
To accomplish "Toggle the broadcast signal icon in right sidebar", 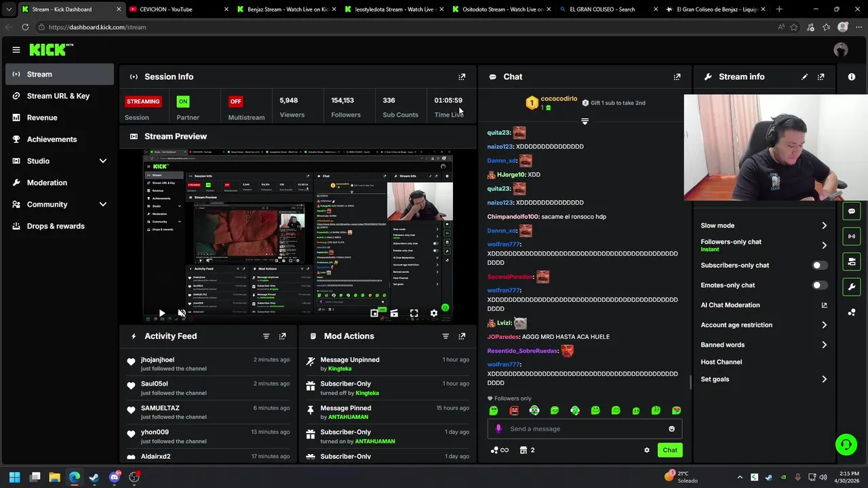I will [x=852, y=237].
